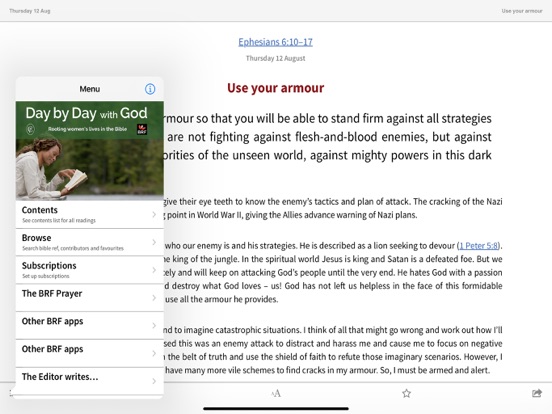Tap the home indicator bar at screen bottom
552x414 pixels.
tap(276, 409)
